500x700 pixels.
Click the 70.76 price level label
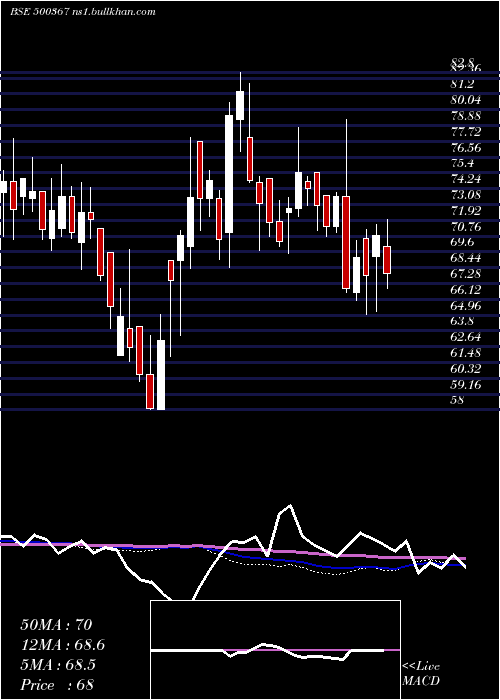[x=466, y=227]
